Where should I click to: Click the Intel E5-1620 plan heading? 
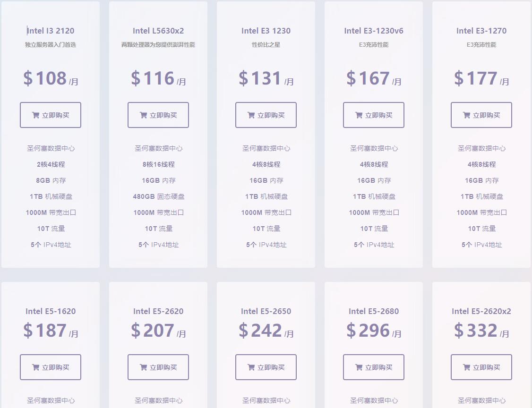click(51, 311)
